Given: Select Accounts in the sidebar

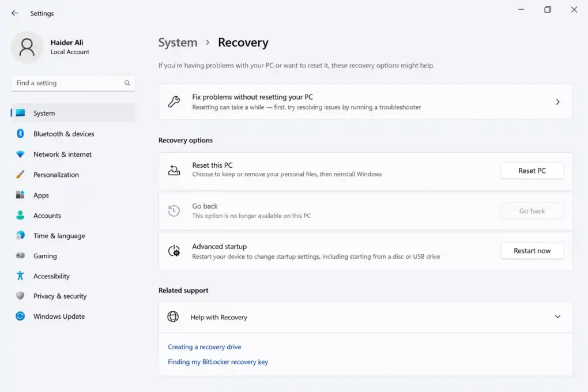Looking at the screenshot, I should (x=73, y=215).
